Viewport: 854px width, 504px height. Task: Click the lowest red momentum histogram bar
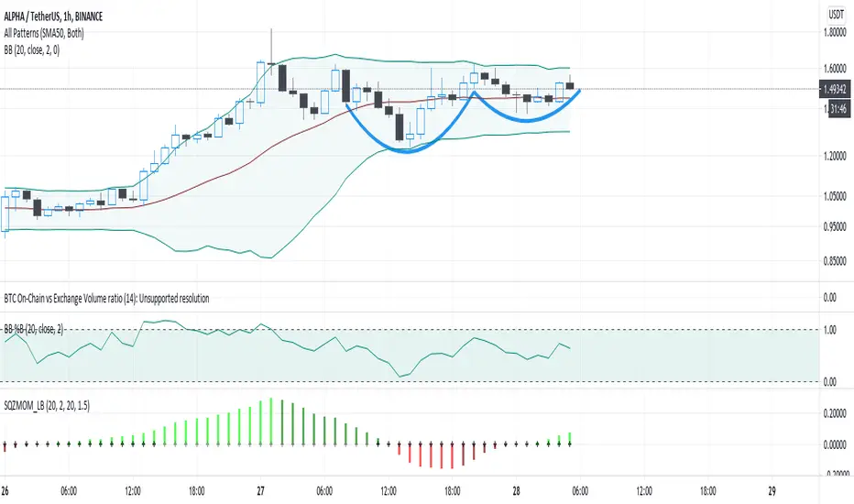452,456
